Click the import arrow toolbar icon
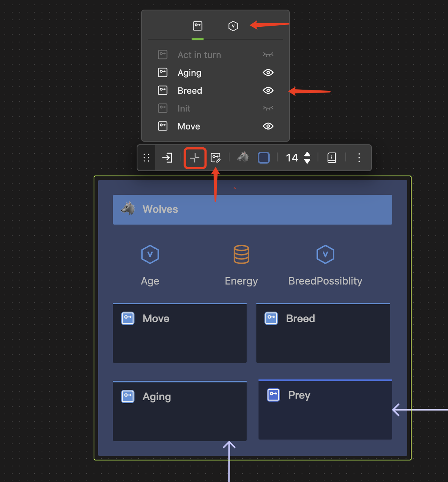Image resolution: width=448 pixels, height=482 pixels. tap(167, 158)
